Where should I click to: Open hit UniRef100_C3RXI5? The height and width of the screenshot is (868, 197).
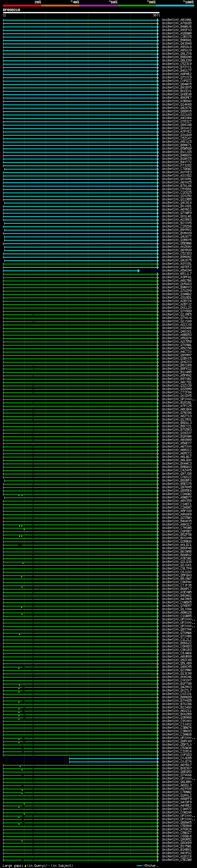pos(177,37)
